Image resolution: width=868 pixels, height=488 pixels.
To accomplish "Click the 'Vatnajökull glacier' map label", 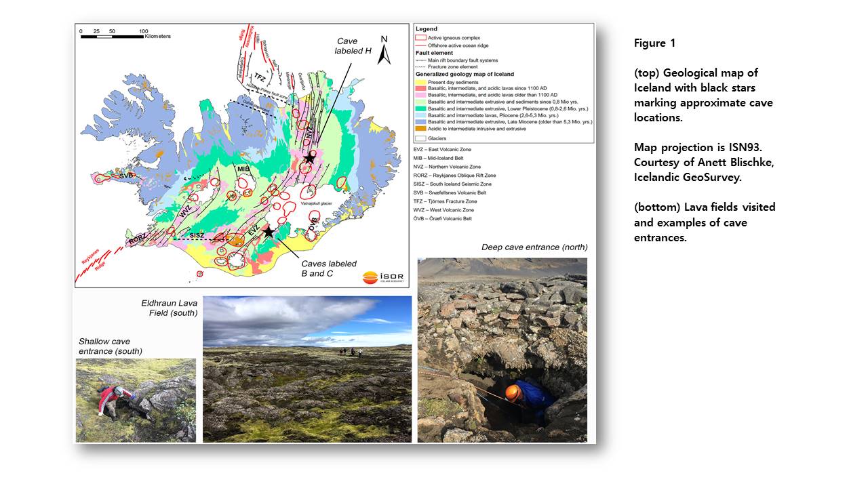I will click(315, 203).
